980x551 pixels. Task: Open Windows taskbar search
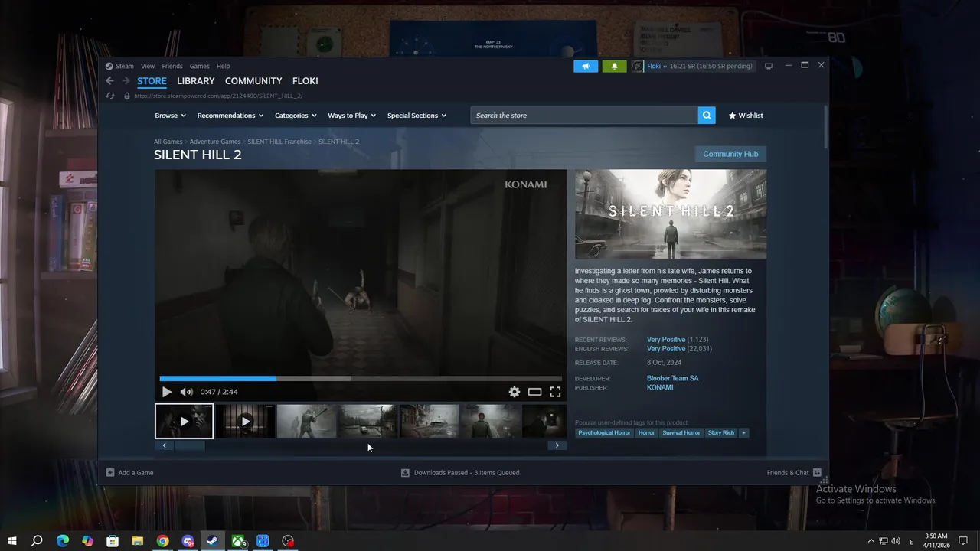[37, 541]
